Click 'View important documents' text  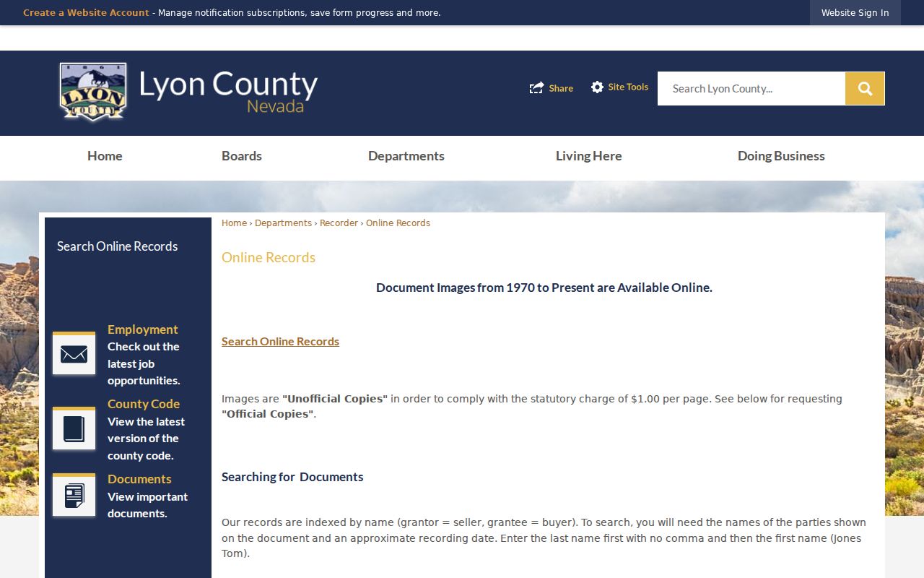click(147, 505)
